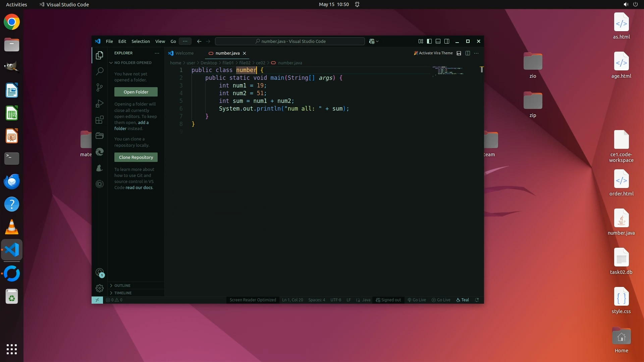
Task: Open the Manage gear icon
Action: pyautogui.click(x=100, y=288)
